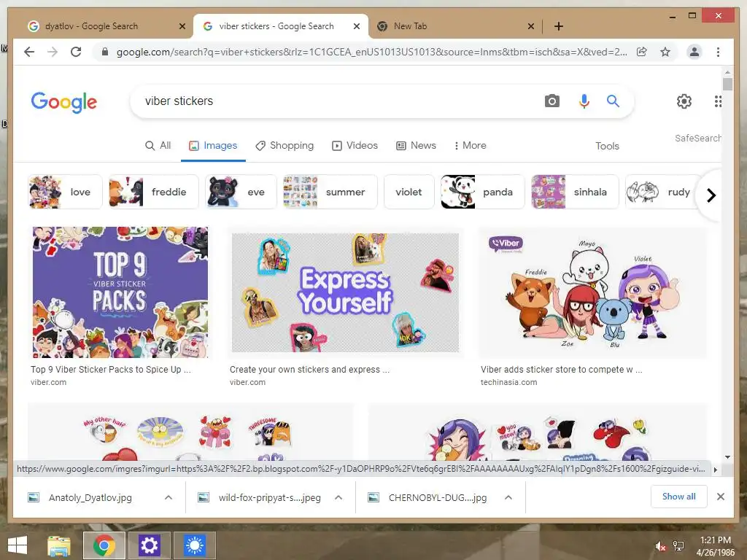Image resolution: width=747 pixels, height=560 pixels.
Task: Close the New Tab tab
Action: coord(531,26)
